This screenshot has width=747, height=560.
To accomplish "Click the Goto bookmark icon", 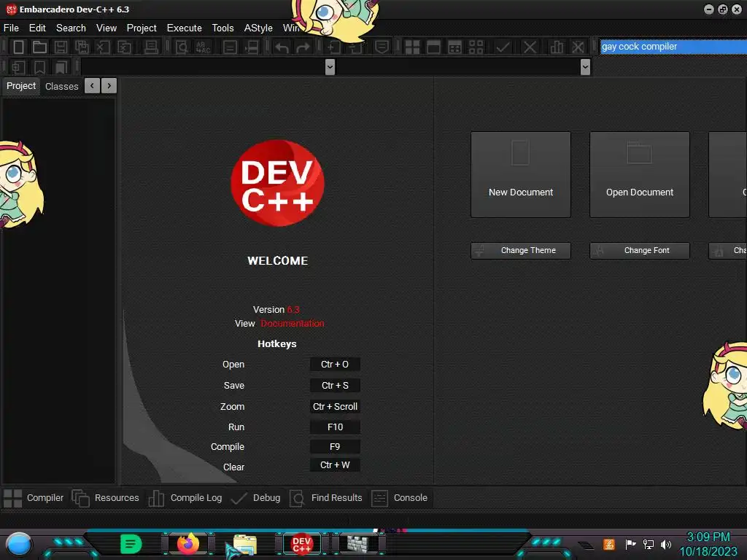I will pyautogui.click(x=61, y=67).
